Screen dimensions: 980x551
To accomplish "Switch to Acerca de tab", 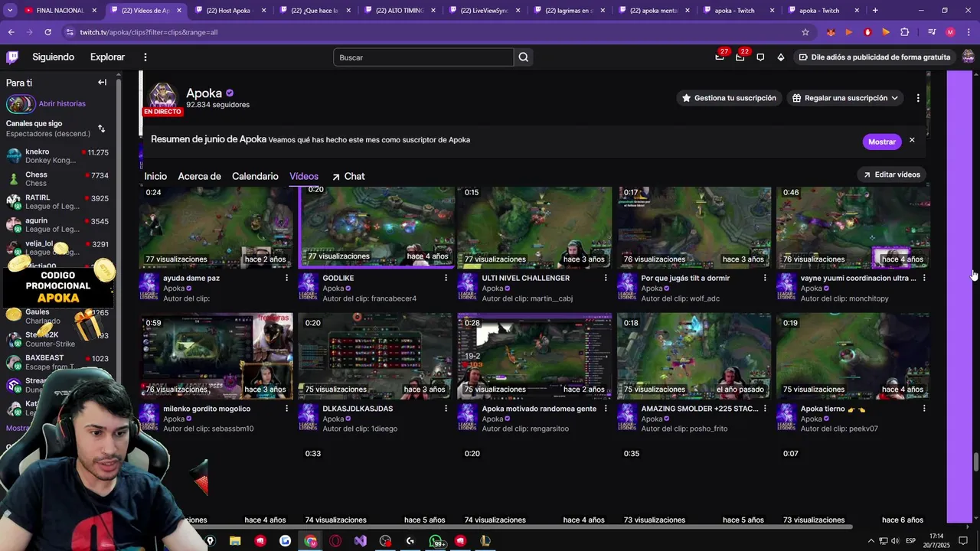I will tap(199, 177).
